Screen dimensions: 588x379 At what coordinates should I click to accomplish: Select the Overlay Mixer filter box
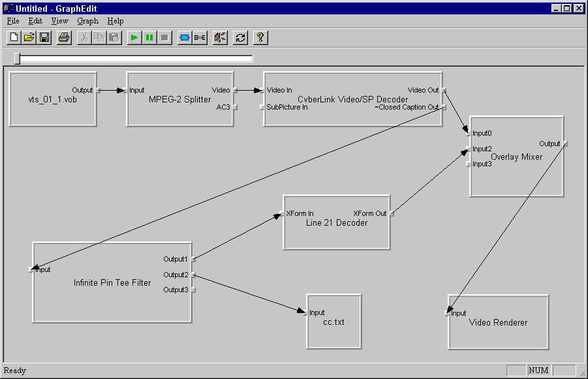point(516,157)
